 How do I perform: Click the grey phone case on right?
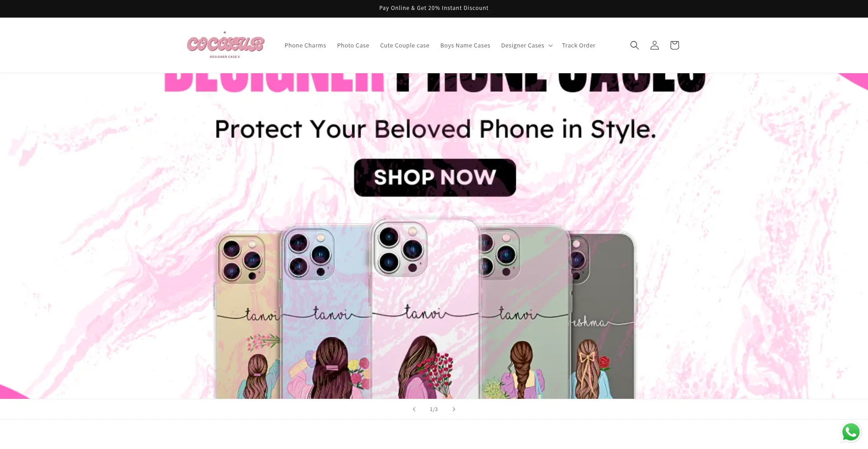pos(603,316)
